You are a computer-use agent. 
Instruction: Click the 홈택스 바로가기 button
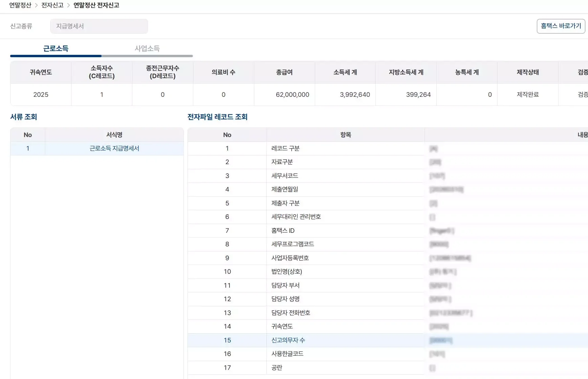[561, 26]
